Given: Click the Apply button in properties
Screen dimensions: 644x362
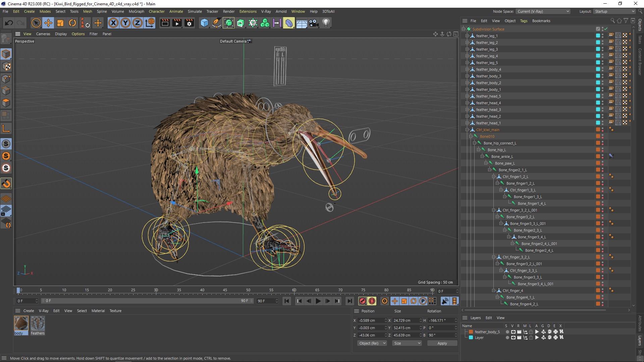Looking at the screenshot, I should pyautogui.click(x=442, y=343).
